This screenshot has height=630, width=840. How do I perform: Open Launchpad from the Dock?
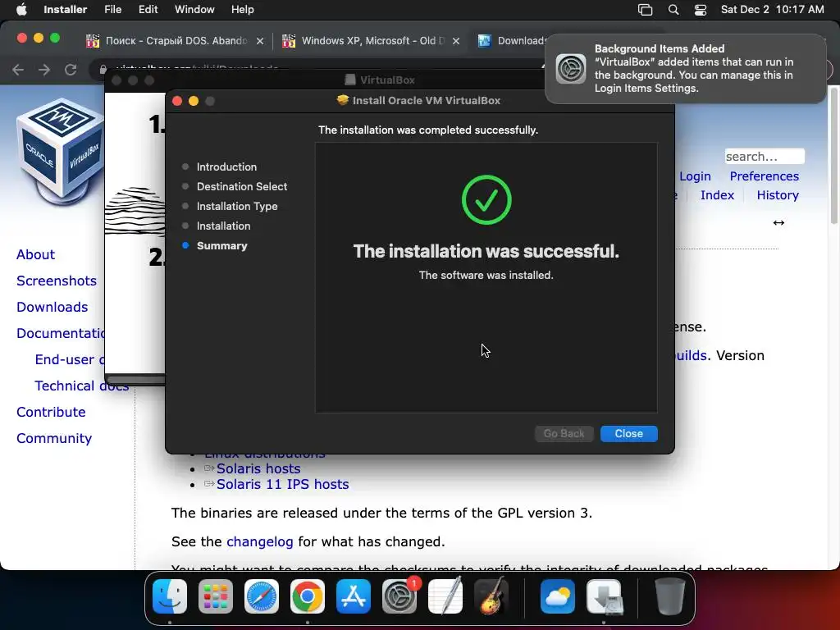click(x=216, y=596)
